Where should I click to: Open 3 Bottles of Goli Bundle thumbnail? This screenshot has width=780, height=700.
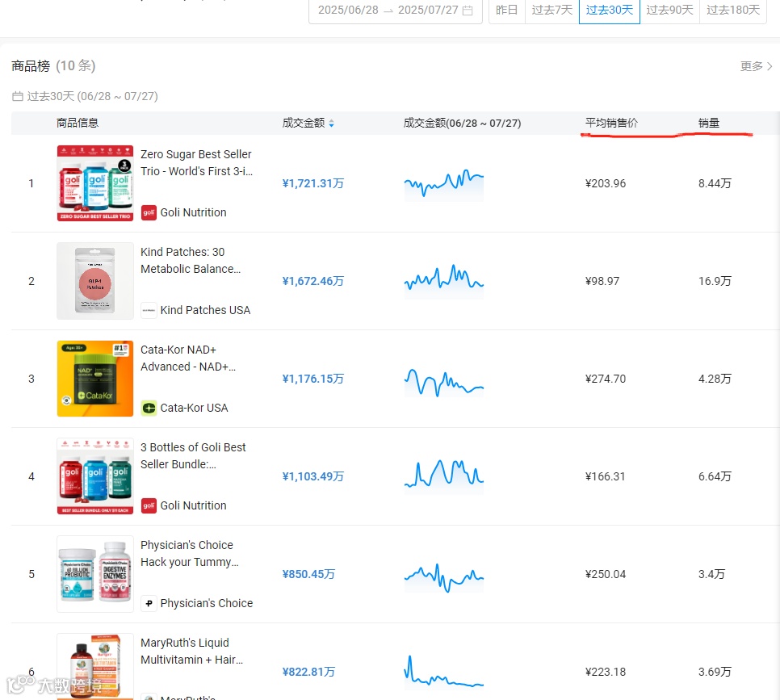point(95,476)
